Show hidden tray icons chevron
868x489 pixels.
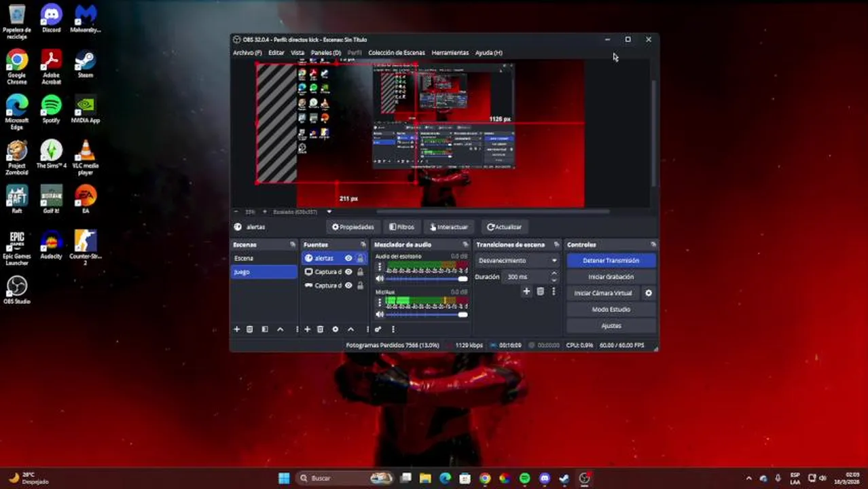pos(748,478)
